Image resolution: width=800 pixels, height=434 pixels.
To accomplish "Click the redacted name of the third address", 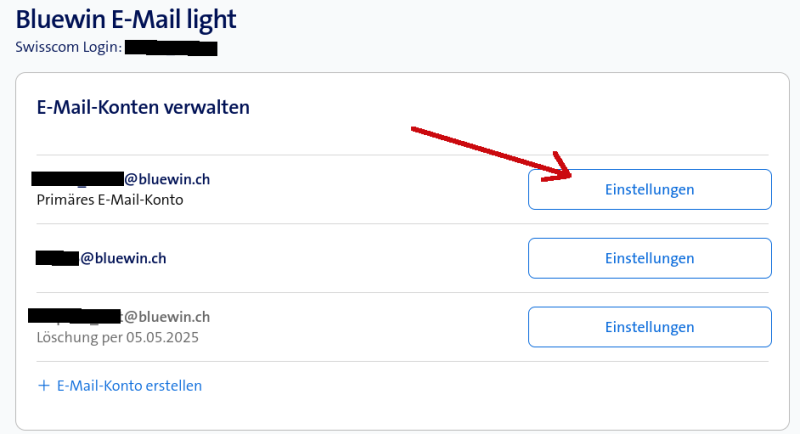I will (x=75, y=317).
